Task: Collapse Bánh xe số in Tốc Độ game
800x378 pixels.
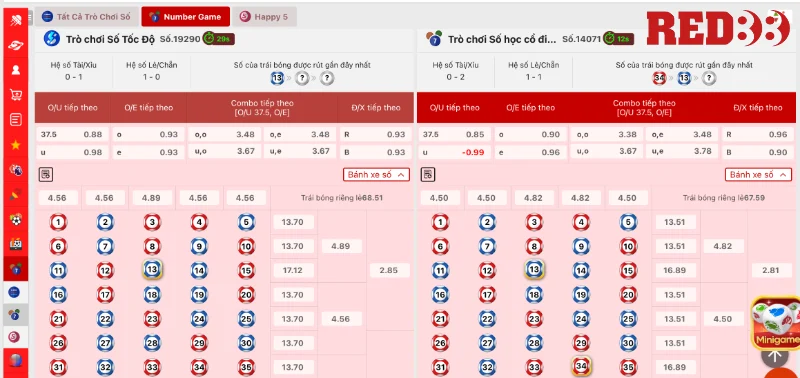Action: [377, 174]
